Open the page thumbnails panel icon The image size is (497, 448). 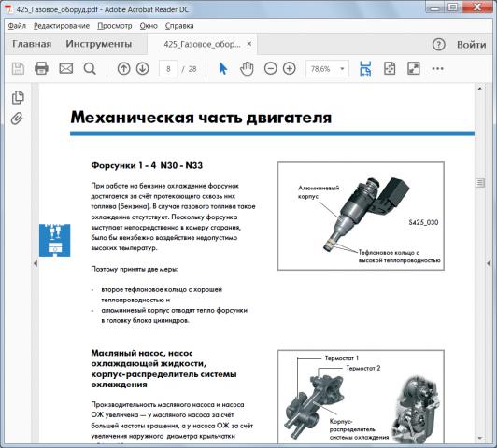point(18,97)
